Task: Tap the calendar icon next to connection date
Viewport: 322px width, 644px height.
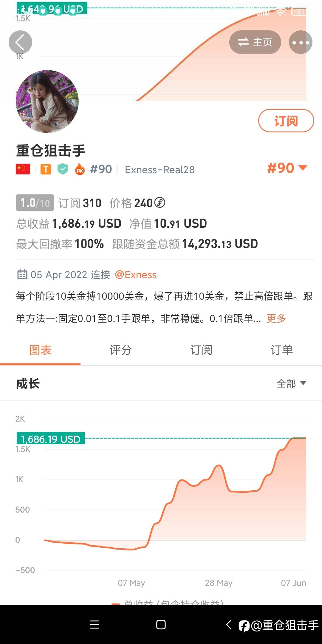Action: tap(22, 274)
